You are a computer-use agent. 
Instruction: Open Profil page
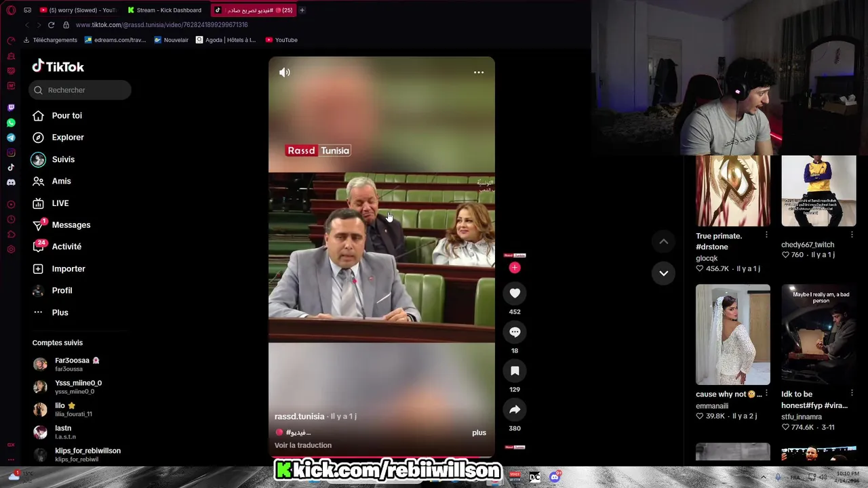62,291
